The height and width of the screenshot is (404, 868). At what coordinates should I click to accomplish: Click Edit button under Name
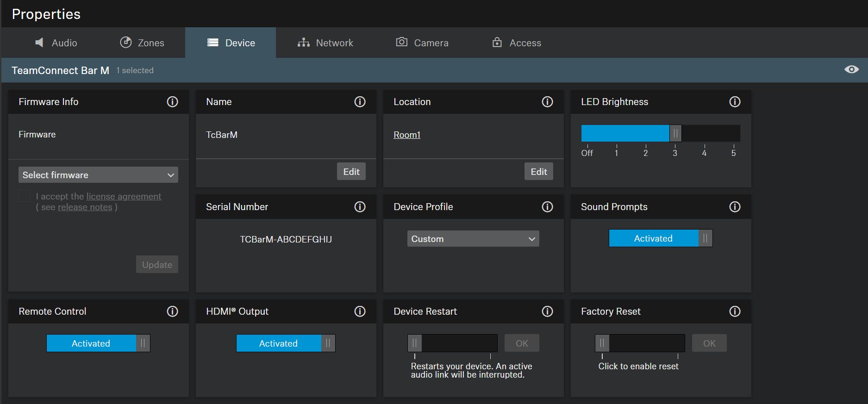(351, 171)
